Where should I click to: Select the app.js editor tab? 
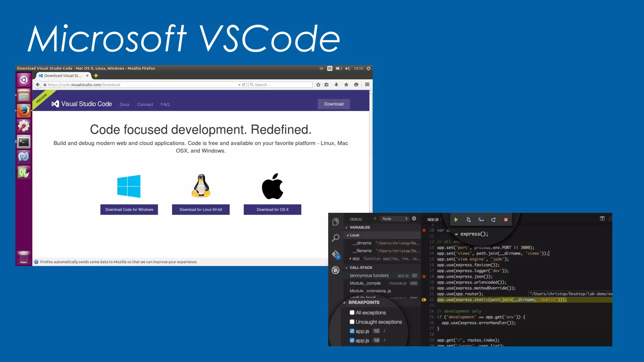pos(433,219)
